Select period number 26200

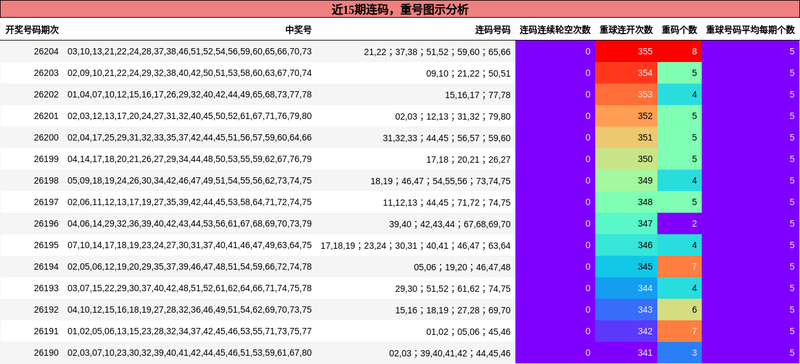(46, 138)
